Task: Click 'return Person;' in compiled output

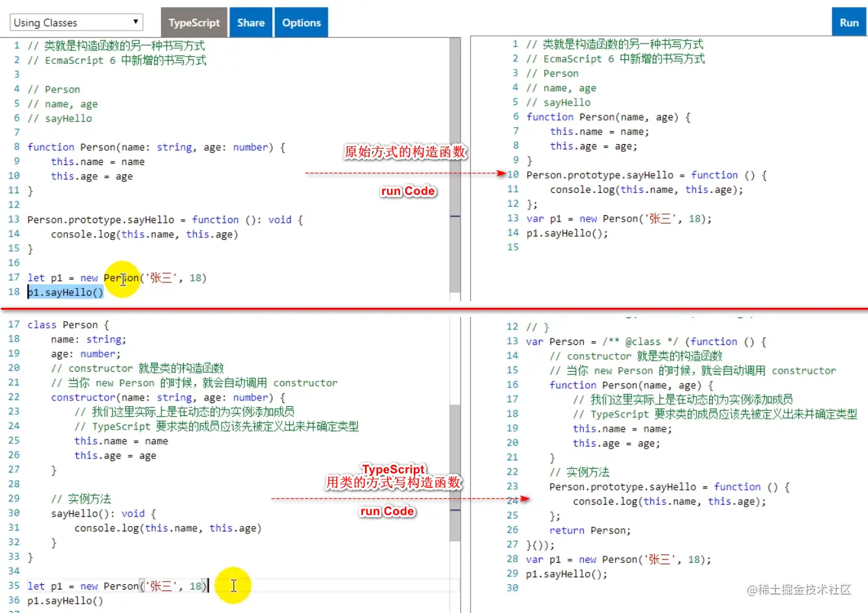Action: pyautogui.click(x=590, y=530)
